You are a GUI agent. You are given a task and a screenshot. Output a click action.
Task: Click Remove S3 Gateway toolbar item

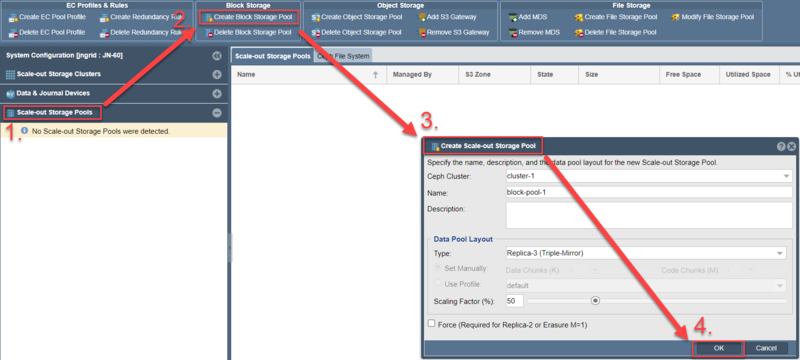click(x=453, y=33)
